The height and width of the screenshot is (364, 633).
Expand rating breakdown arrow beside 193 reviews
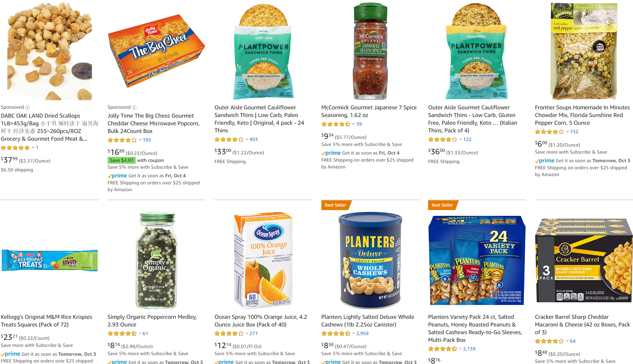(x=140, y=140)
